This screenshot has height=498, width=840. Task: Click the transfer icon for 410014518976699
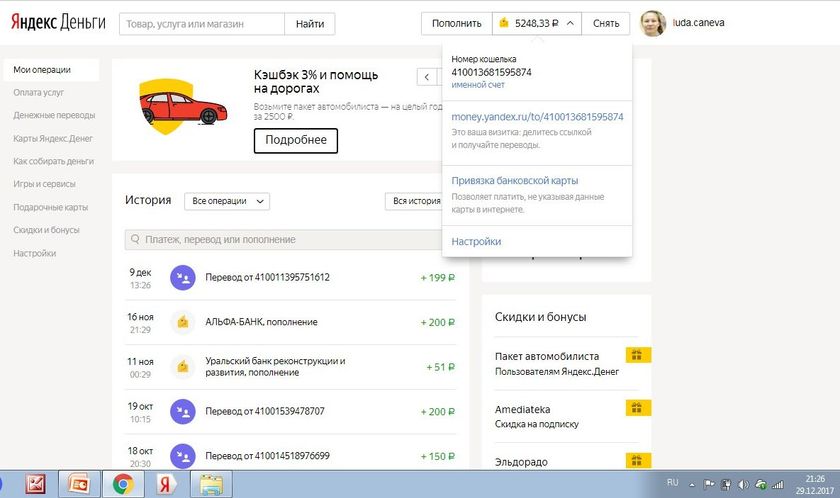tap(183, 456)
